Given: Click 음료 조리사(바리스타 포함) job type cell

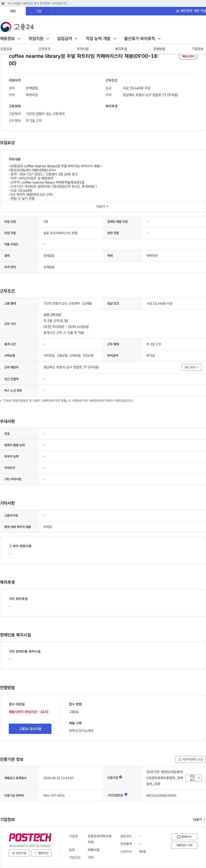Looking at the screenshot, I should click(61, 233).
